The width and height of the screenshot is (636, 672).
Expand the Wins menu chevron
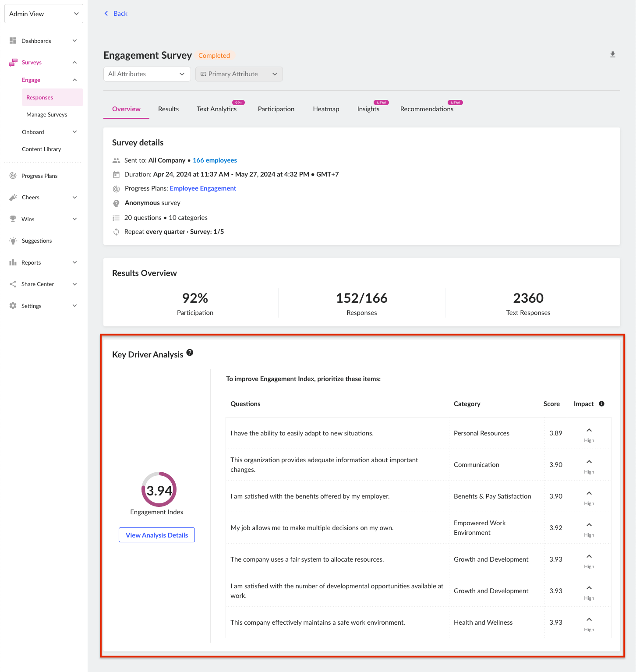74,219
